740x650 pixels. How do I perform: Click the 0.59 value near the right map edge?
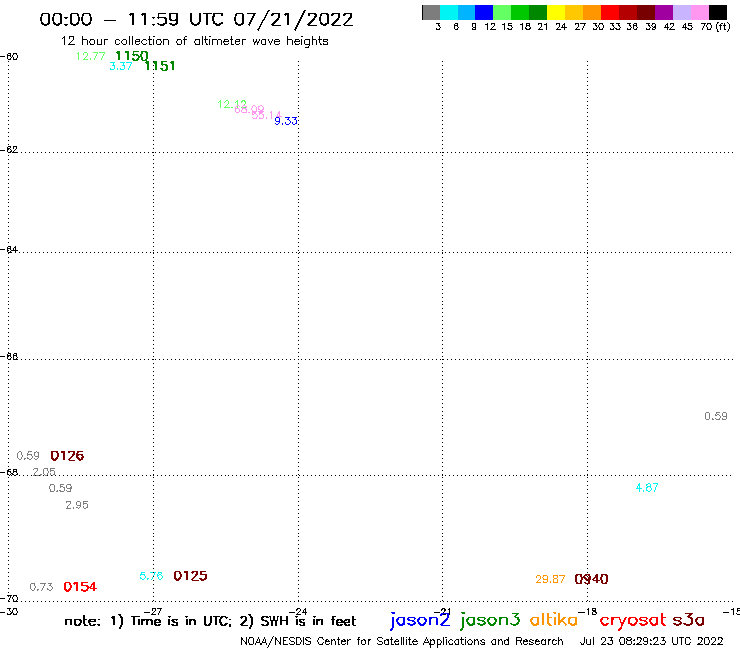tap(716, 416)
